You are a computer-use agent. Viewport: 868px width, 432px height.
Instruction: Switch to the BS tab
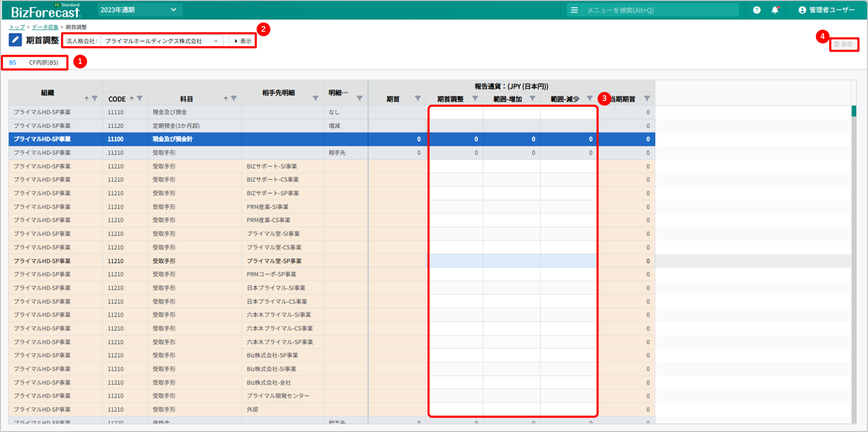(13, 63)
